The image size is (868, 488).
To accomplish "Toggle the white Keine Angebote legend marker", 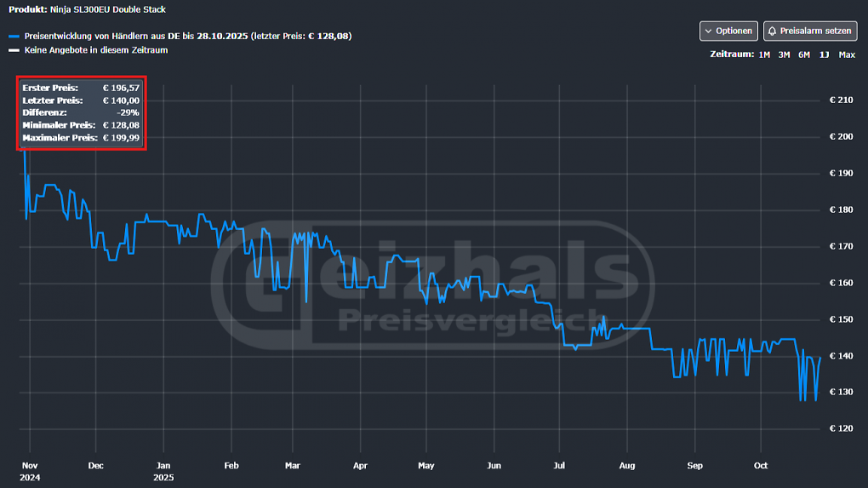I will pyautogui.click(x=14, y=50).
